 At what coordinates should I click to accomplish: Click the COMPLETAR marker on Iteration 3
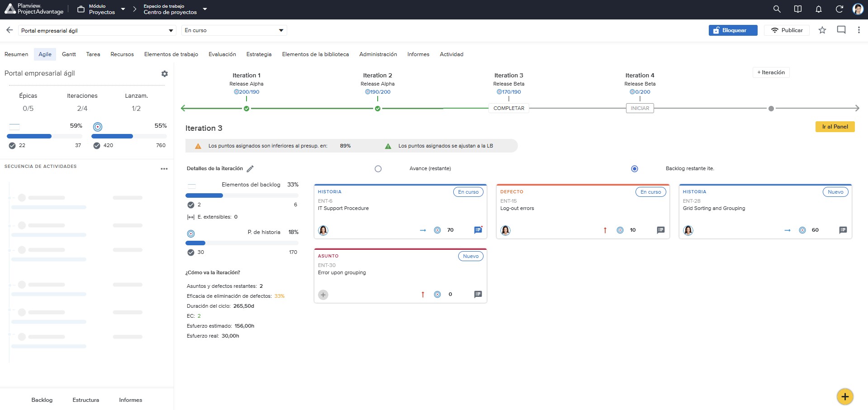(x=509, y=108)
